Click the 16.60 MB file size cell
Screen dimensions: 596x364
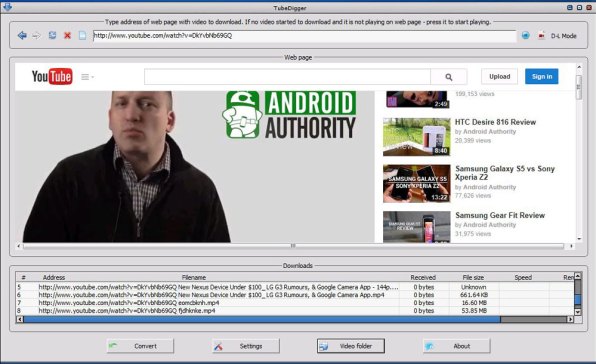pos(474,303)
